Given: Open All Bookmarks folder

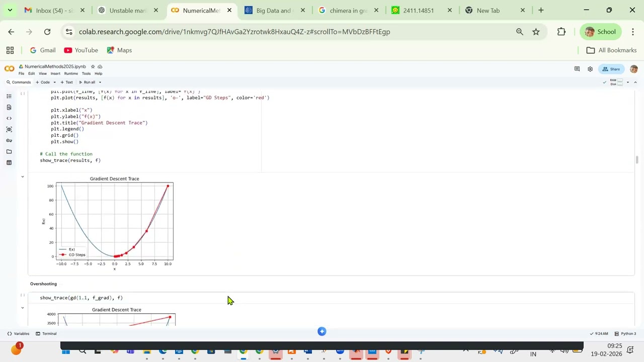Looking at the screenshot, I should 612,50.
